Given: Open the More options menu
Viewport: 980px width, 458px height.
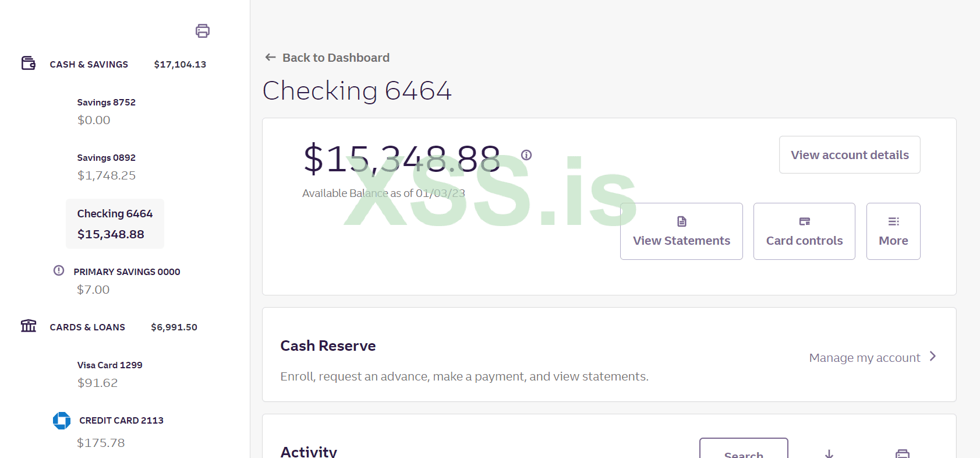Looking at the screenshot, I should click(x=893, y=231).
